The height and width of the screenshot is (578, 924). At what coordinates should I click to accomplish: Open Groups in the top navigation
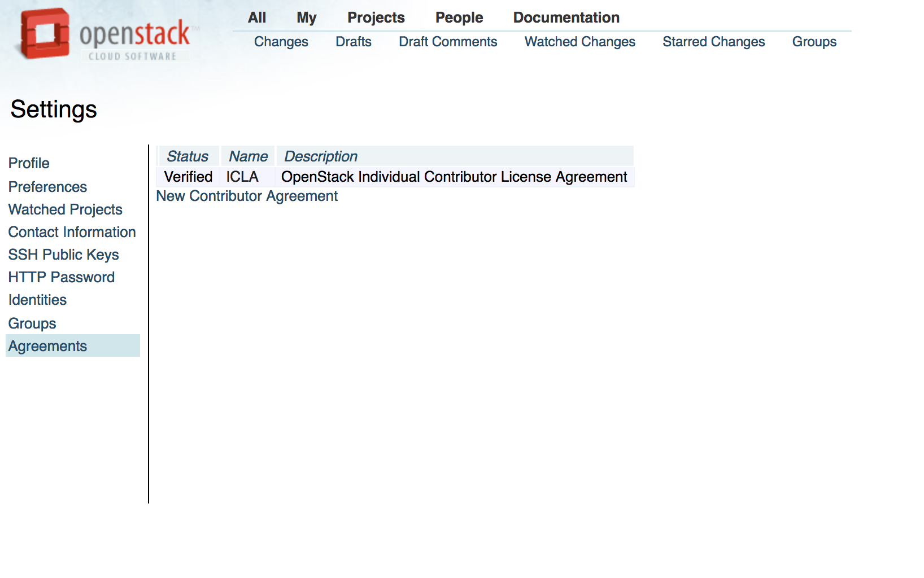pyautogui.click(x=814, y=42)
